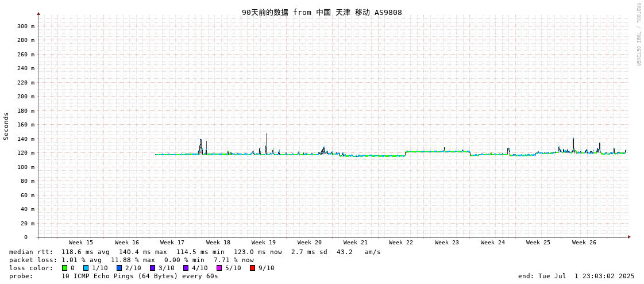The height and width of the screenshot is (284, 644).
Task: Click the 2/10 loss color swatch
Action: 119,268
